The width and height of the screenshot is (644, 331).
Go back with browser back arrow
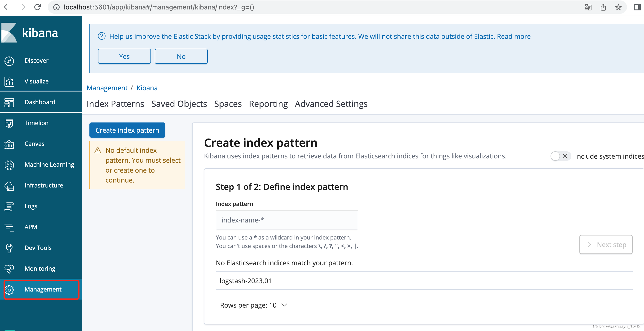[7, 7]
